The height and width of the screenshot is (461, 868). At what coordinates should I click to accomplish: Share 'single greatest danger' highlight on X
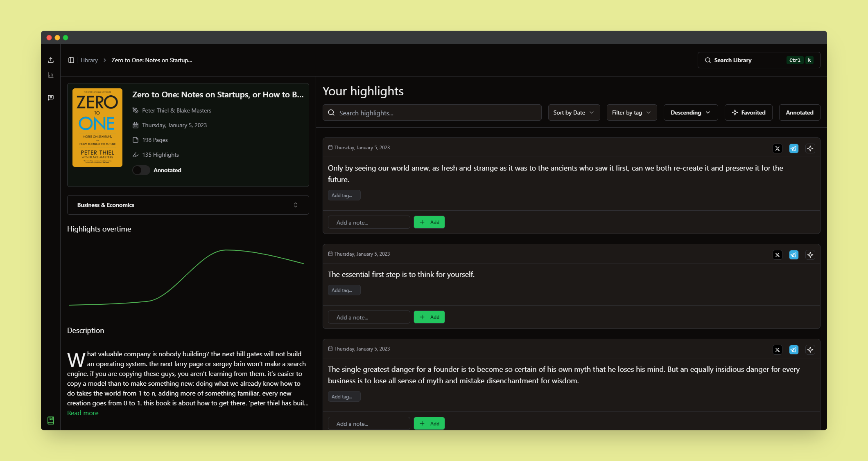(778, 350)
